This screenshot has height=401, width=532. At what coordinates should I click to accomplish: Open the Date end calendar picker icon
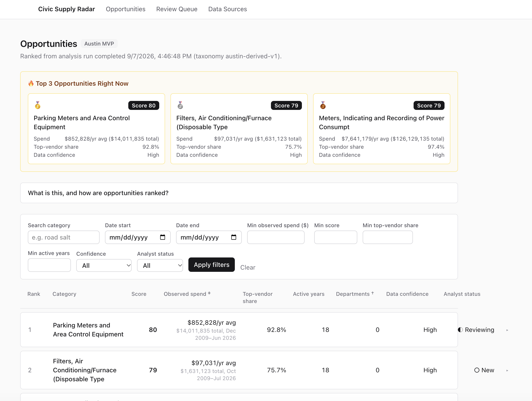pos(233,237)
